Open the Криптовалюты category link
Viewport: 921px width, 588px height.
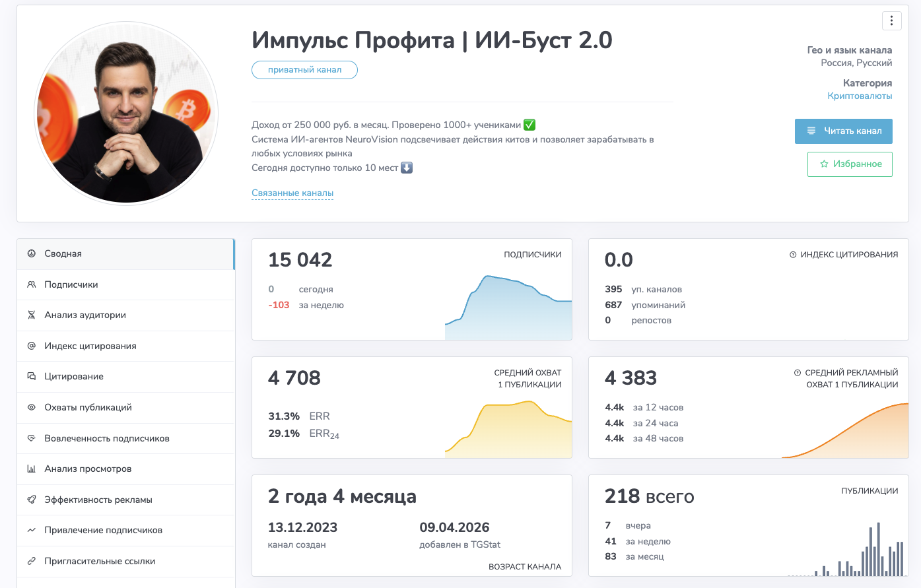pos(860,96)
